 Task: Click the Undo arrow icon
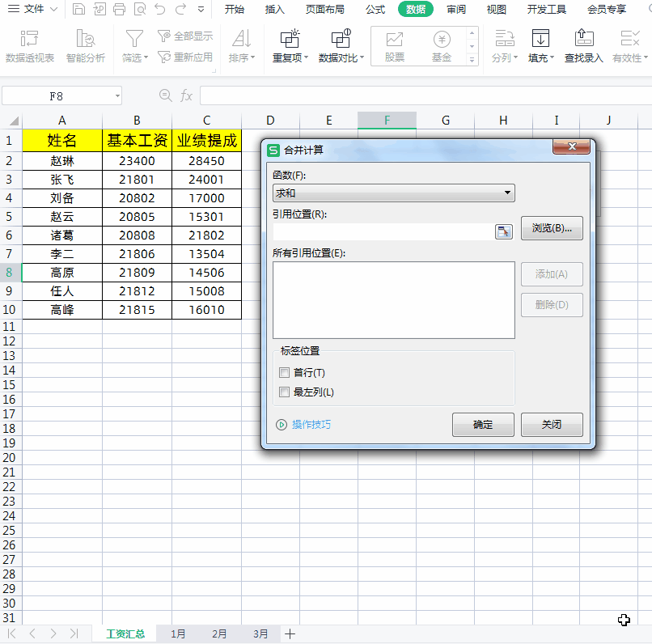click(x=160, y=9)
